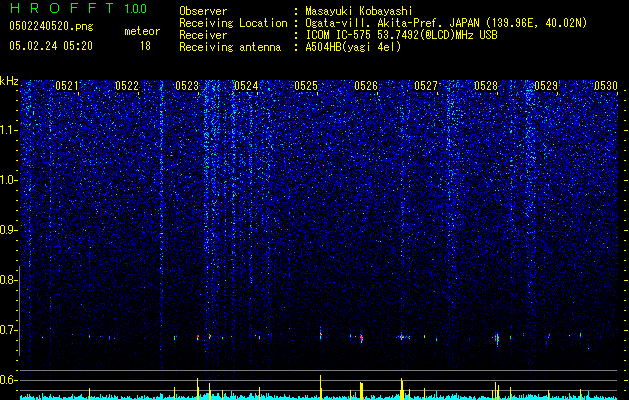Click the kHz axis unit label

[9, 81]
